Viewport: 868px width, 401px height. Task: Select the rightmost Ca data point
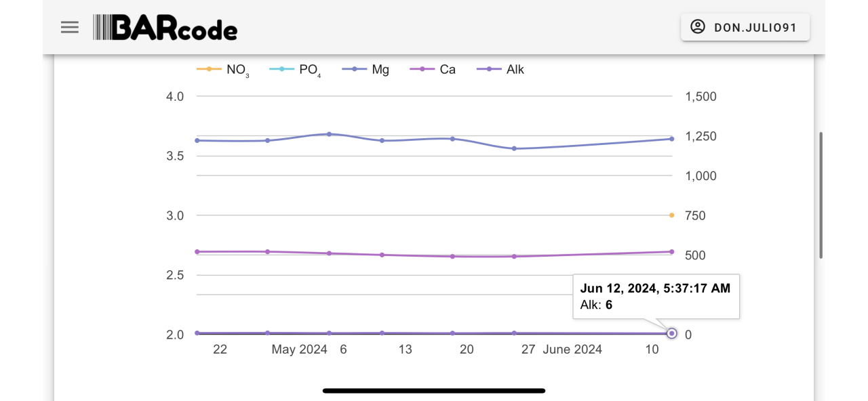tap(671, 251)
